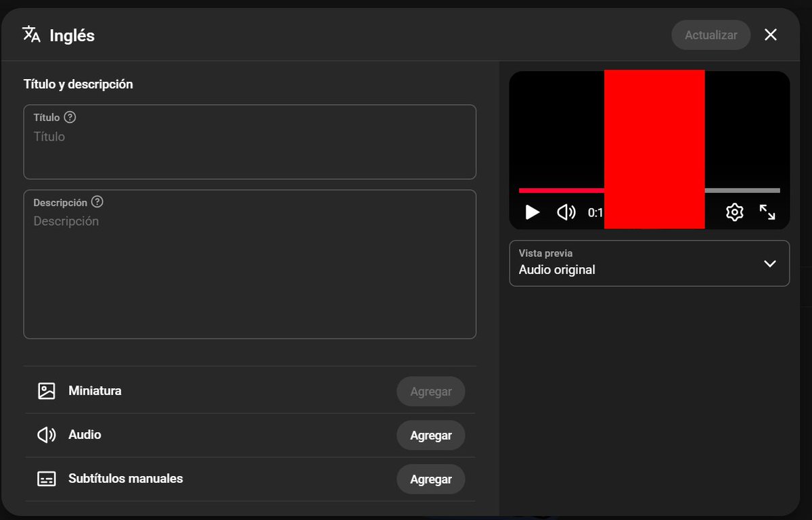
Task: Click the Título y descripción heading
Action: coord(78,85)
